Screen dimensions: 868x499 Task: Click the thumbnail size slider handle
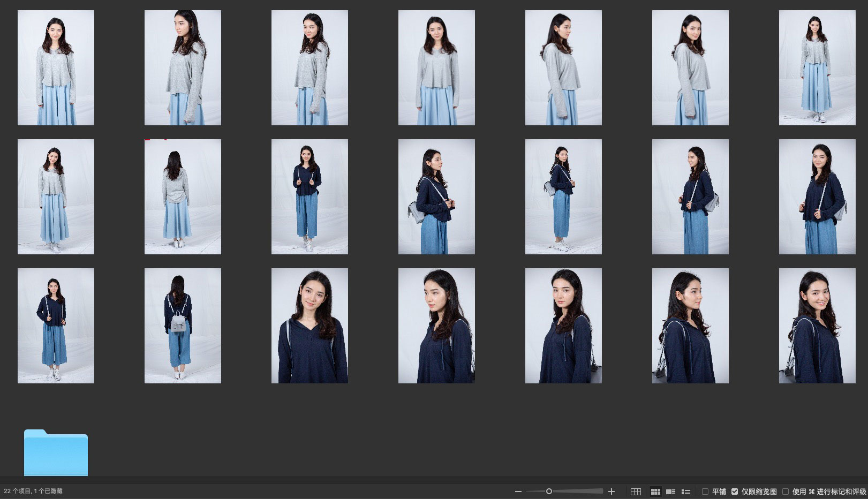(549, 492)
